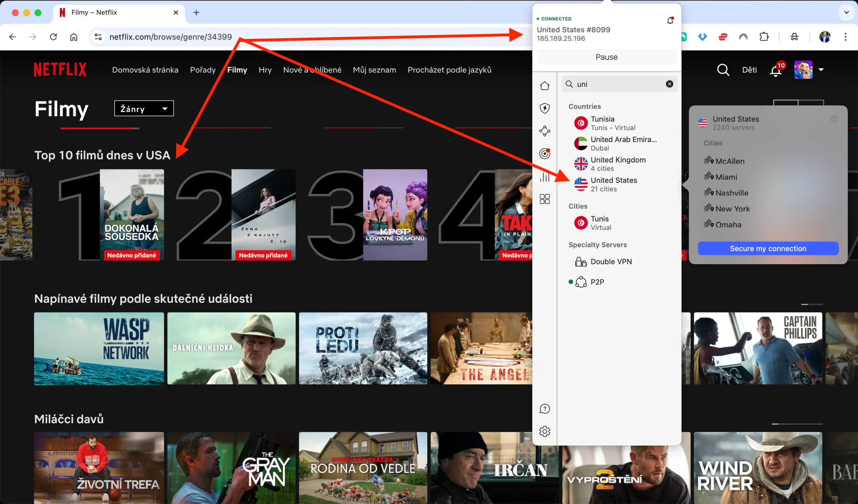The image size is (858, 504).
Task: Open NordVPN settings gear icon
Action: [544, 431]
